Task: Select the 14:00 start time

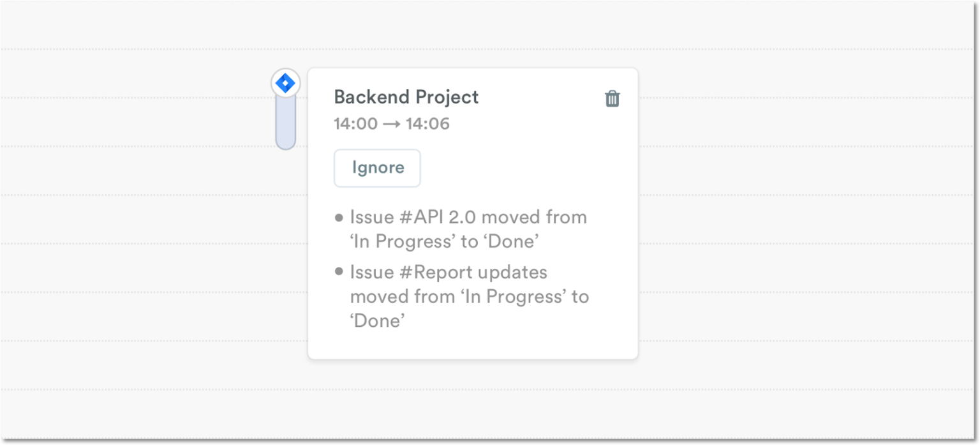Action: [355, 124]
